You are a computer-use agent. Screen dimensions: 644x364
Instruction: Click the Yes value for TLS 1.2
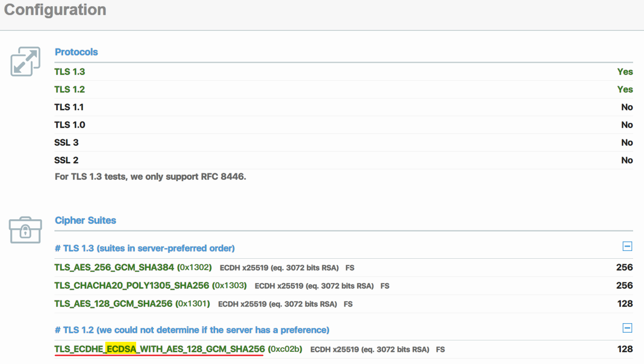click(x=625, y=89)
